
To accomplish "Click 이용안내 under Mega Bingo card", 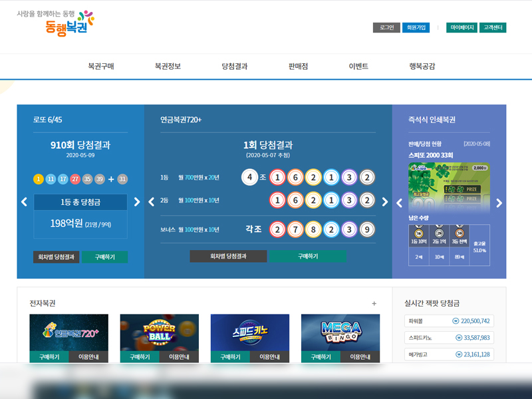I will point(360,356).
